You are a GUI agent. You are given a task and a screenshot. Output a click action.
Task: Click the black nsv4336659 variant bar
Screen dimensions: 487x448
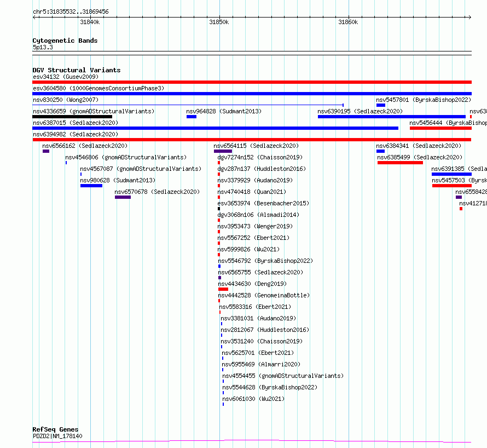pos(72,117)
